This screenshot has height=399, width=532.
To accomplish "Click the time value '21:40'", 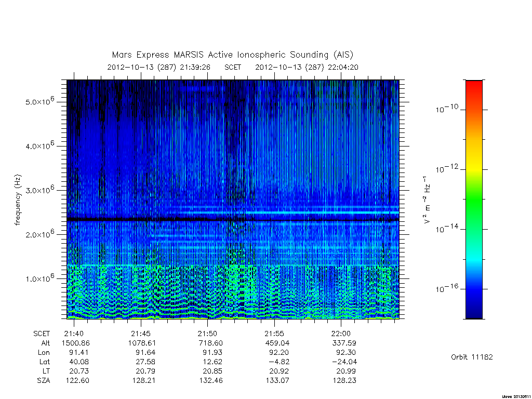I will click(74, 334).
